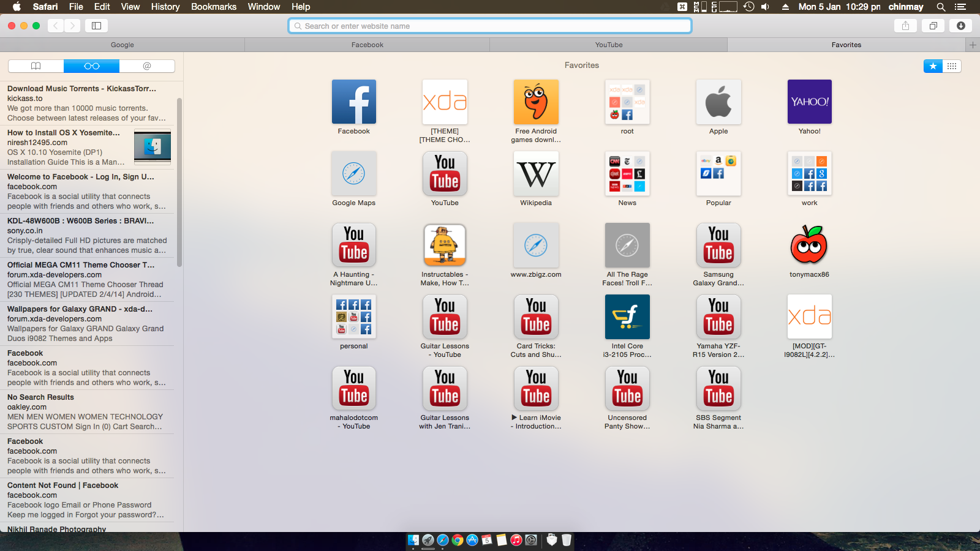Screen dimensions: 980x551
Task: Open the personal favorites folder
Action: [354, 317]
